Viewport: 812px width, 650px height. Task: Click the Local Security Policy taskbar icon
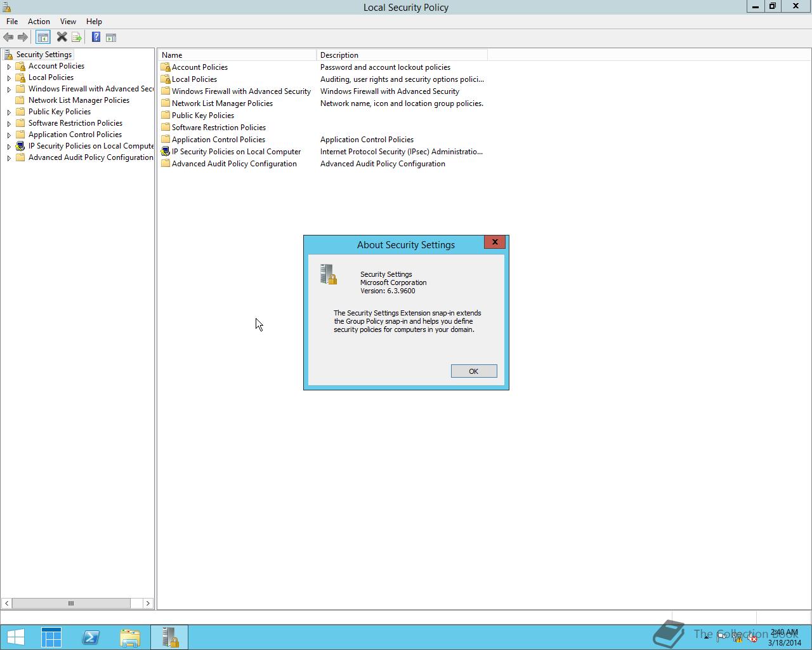click(169, 637)
